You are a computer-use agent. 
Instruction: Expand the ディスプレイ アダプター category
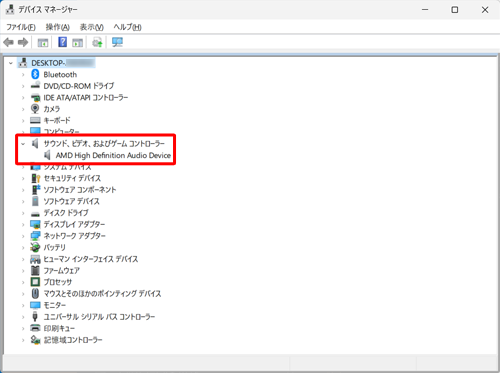click(x=23, y=224)
